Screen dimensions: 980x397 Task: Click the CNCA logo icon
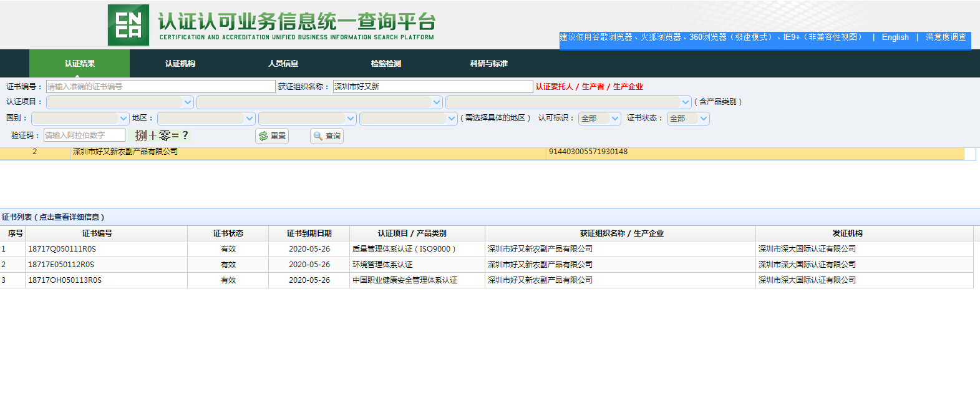(x=129, y=25)
